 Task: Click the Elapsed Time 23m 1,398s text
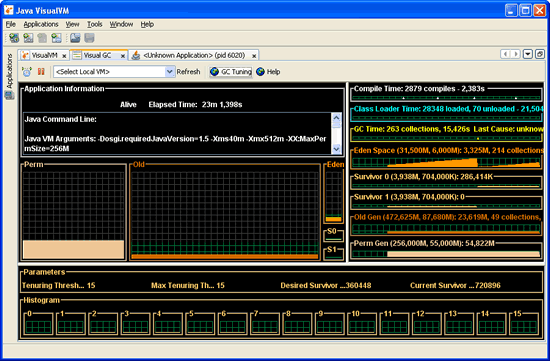coord(195,105)
